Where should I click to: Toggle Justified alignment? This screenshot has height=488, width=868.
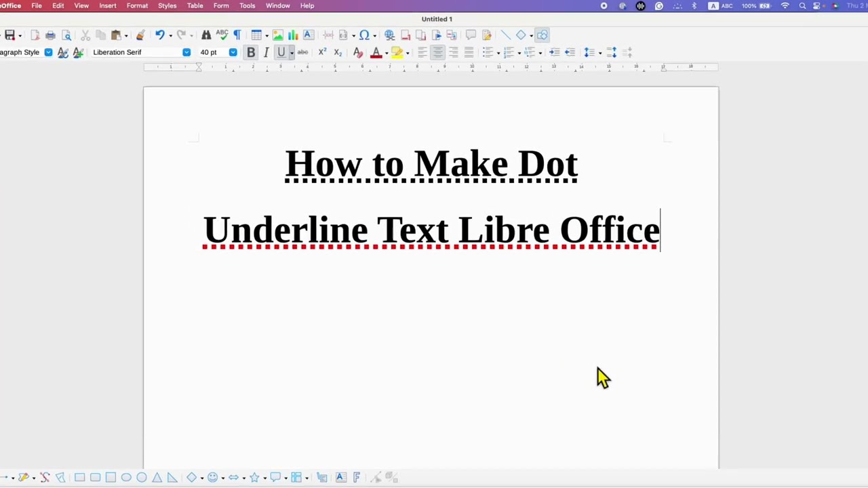tap(469, 52)
